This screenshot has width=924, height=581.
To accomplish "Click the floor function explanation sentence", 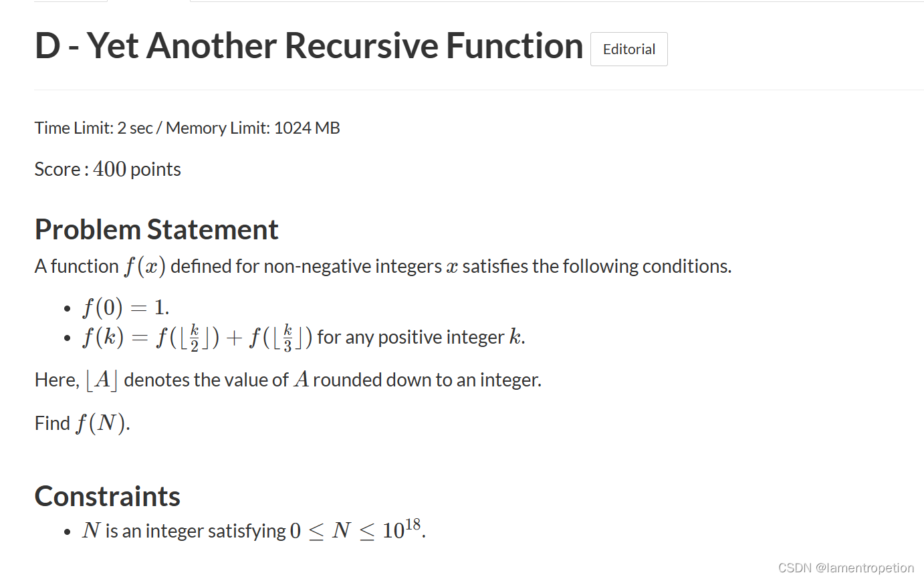I will coord(287,379).
